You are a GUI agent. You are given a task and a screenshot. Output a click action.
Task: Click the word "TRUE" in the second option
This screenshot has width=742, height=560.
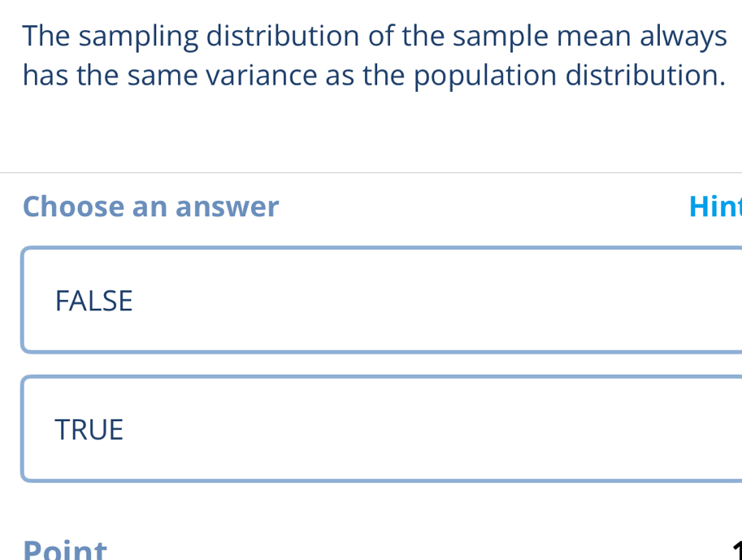point(89,429)
